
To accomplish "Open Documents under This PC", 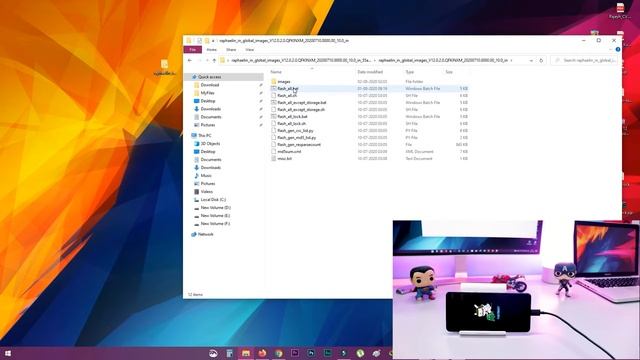I will click(211, 160).
